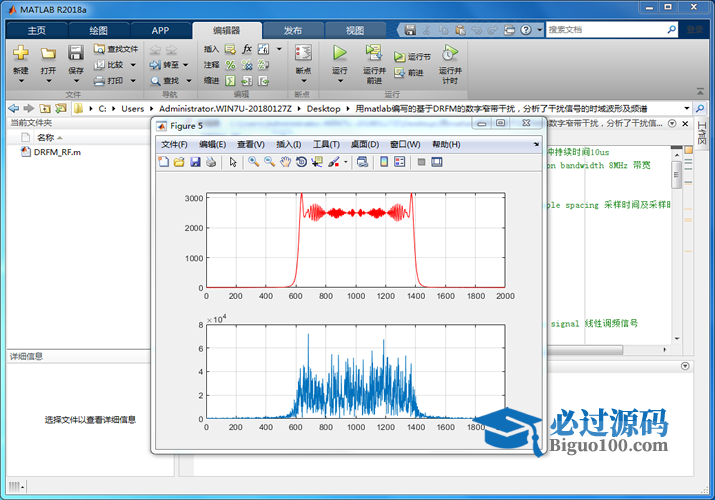Click the Print Figure icon in figure toolbar

coord(211,162)
